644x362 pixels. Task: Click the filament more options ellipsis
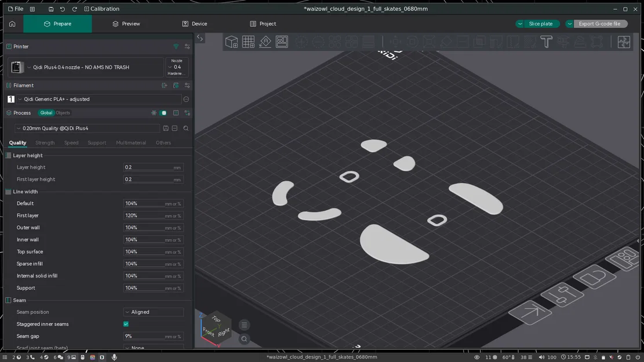point(186,99)
